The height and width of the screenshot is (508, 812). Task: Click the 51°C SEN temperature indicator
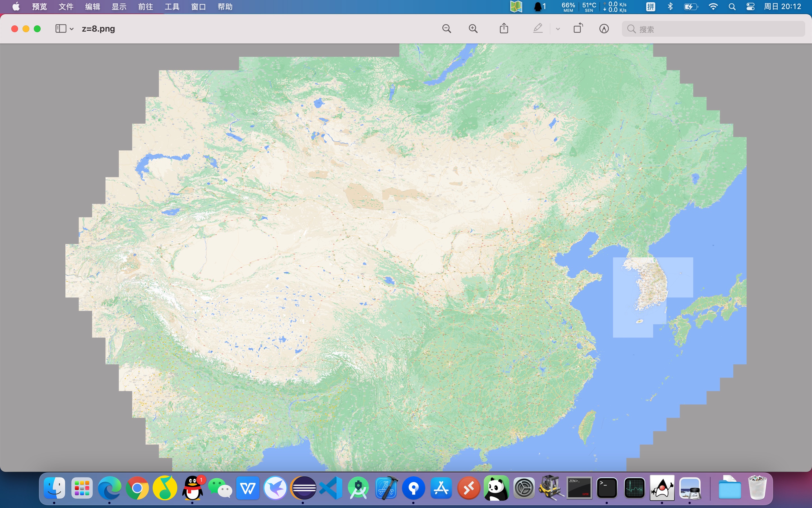point(589,7)
